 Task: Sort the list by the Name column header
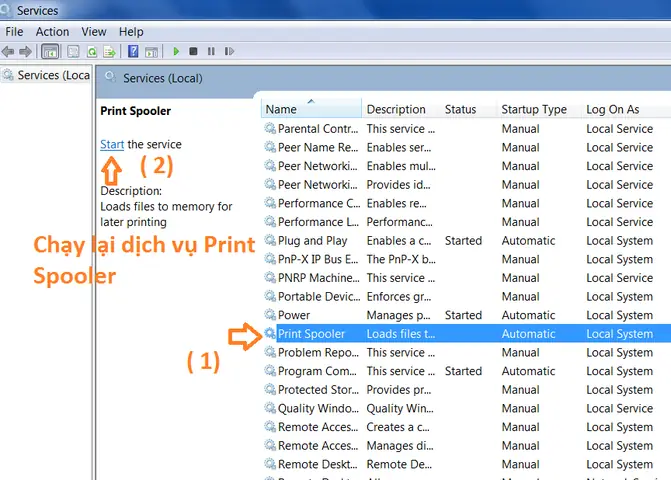311,109
